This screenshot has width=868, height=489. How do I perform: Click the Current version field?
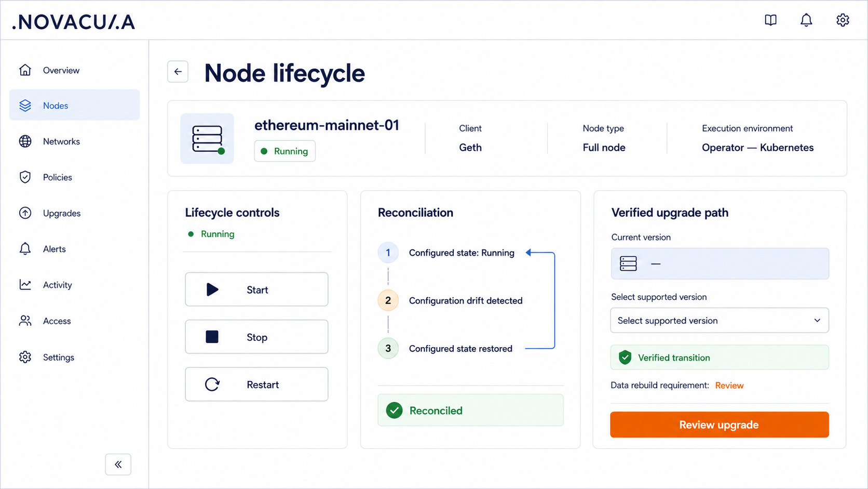click(720, 263)
